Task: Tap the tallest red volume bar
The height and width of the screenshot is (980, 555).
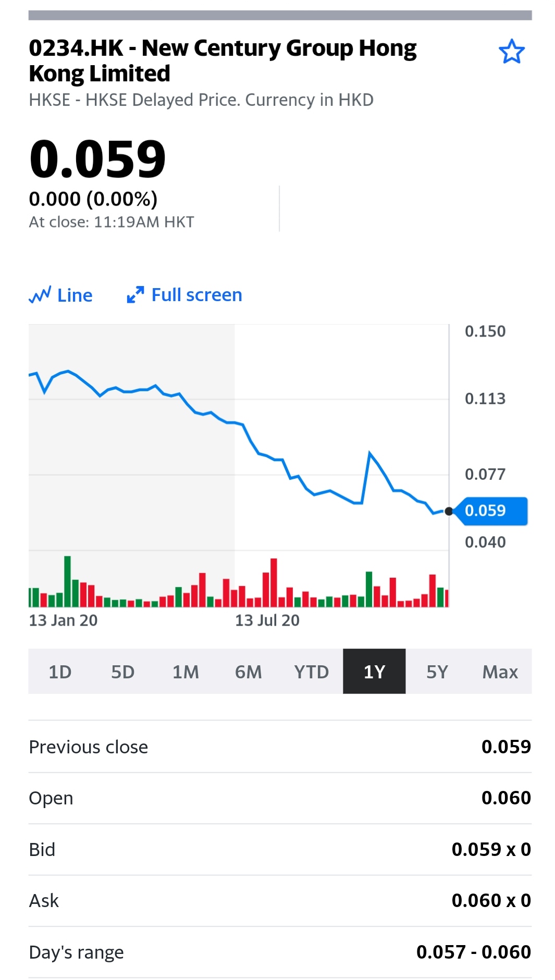Action: coord(274,582)
